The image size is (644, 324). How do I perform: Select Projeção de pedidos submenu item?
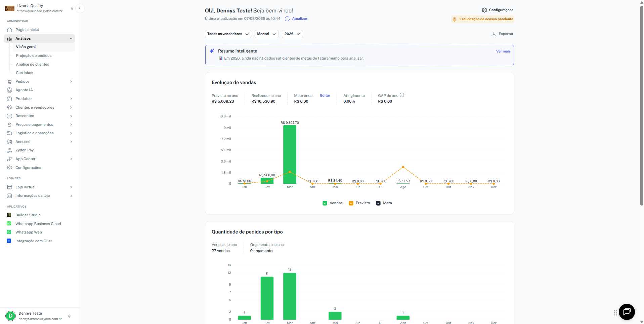pyautogui.click(x=34, y=56)
